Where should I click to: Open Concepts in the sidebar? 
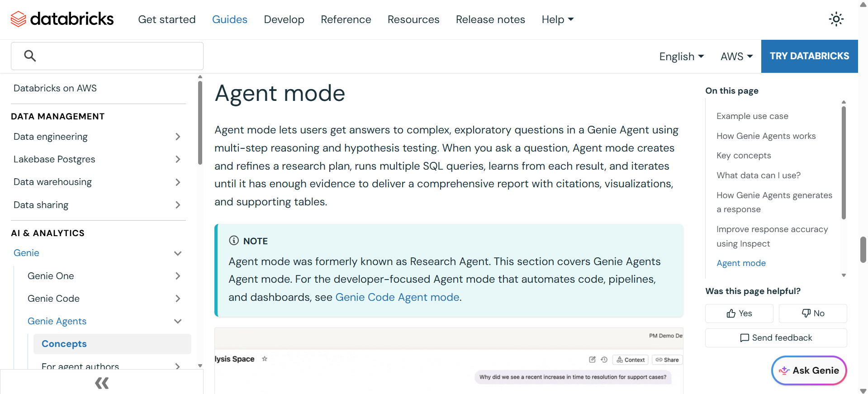coord(112,344)
